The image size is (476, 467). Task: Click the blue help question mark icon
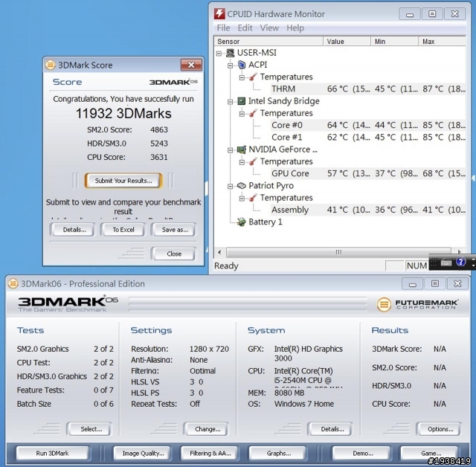click(x=461, y=262)
